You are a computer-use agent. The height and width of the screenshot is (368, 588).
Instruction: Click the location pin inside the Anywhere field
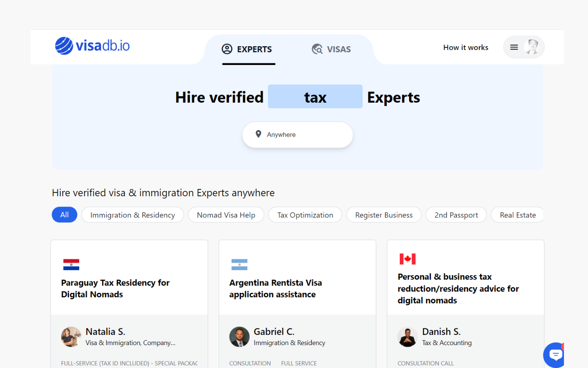(x=258, y=134)
